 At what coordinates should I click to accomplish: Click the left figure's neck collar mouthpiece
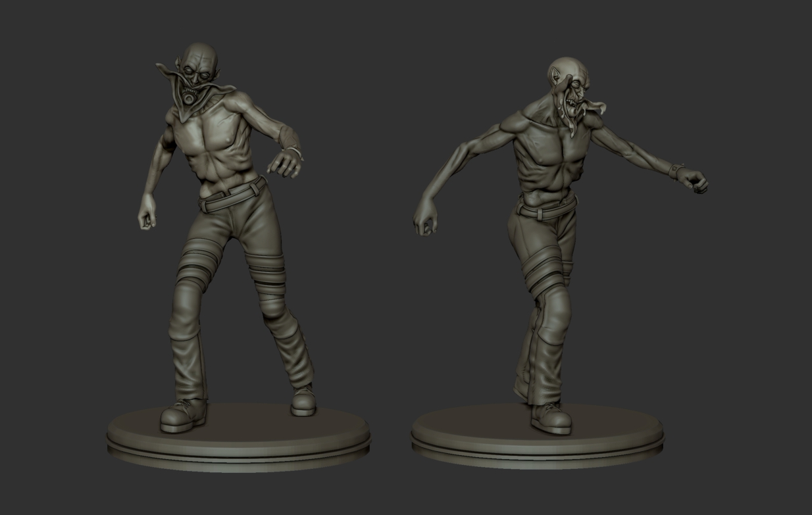190,98
